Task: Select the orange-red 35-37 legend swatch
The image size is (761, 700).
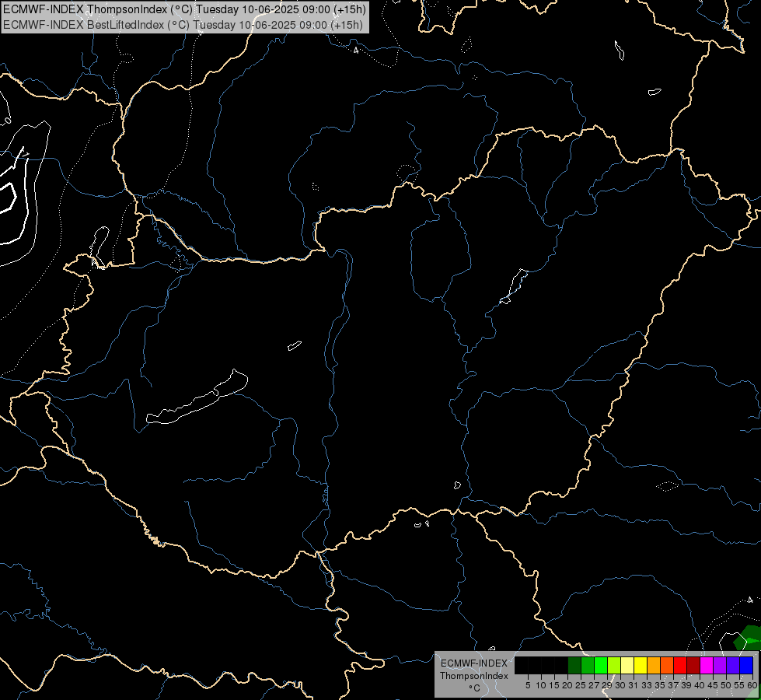Action: point(667,665)
